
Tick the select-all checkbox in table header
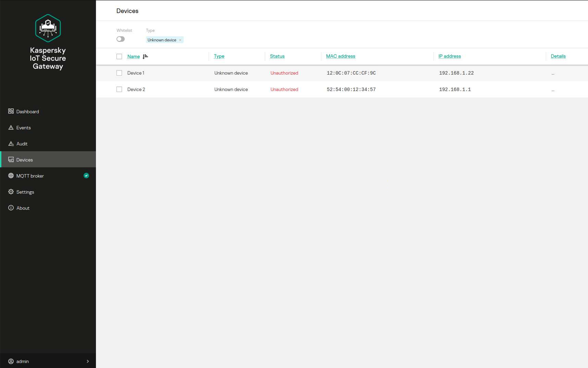pos(119,56)
